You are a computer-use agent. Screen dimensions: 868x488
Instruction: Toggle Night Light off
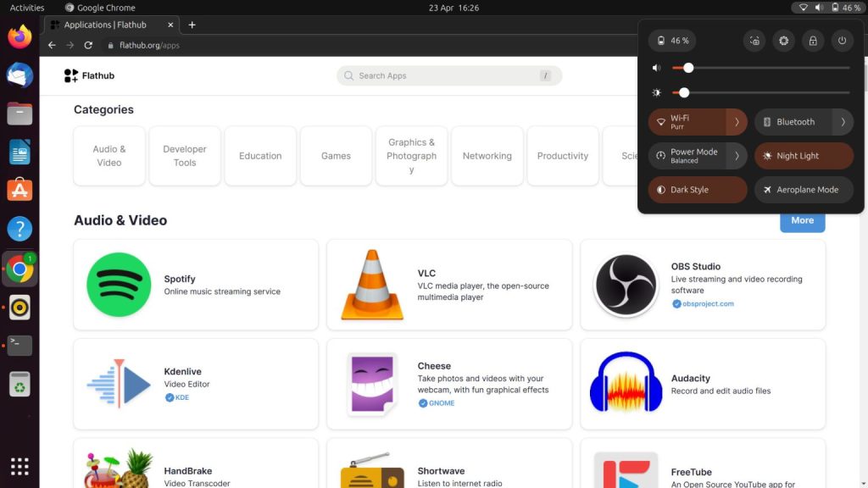[804, 156]
